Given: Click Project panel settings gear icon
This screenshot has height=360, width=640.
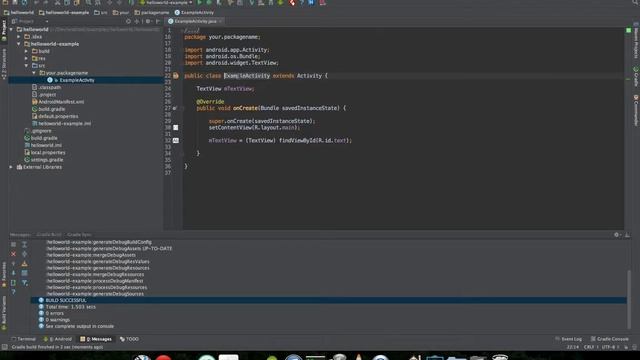Looking at the screenshot, I should tap(148, 21).
